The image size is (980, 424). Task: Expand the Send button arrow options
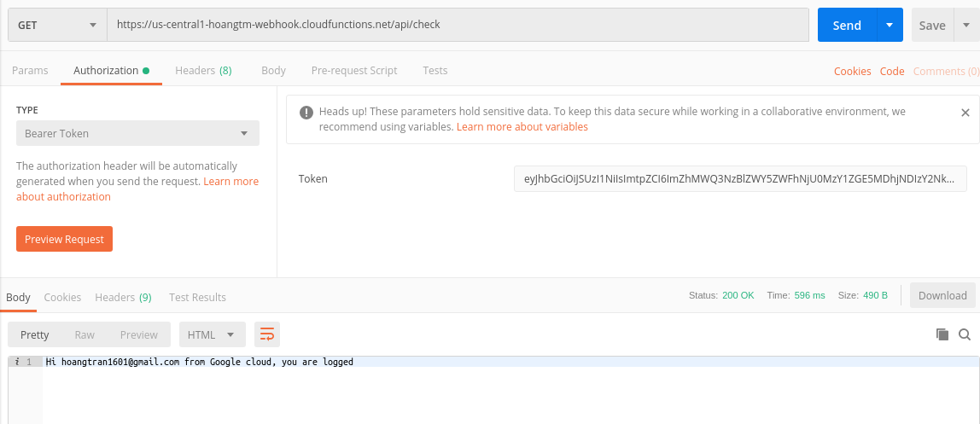890,25
